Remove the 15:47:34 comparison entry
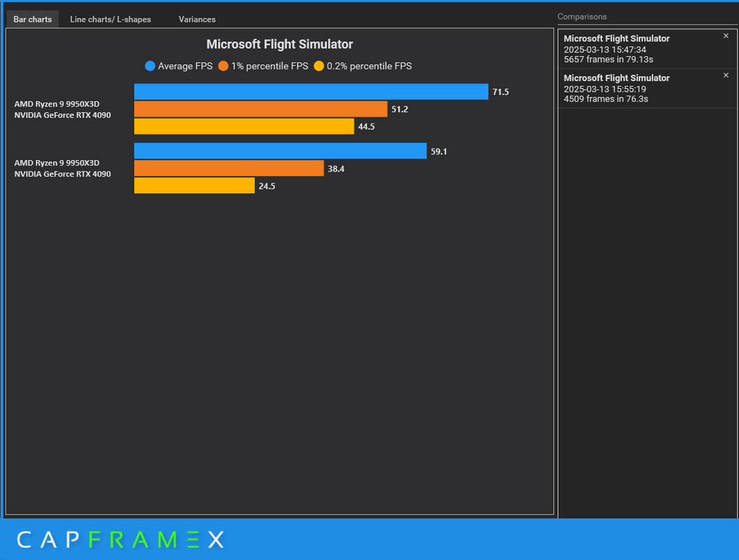The height and width of the screenshot is (560, 739). tap(726, 36)
